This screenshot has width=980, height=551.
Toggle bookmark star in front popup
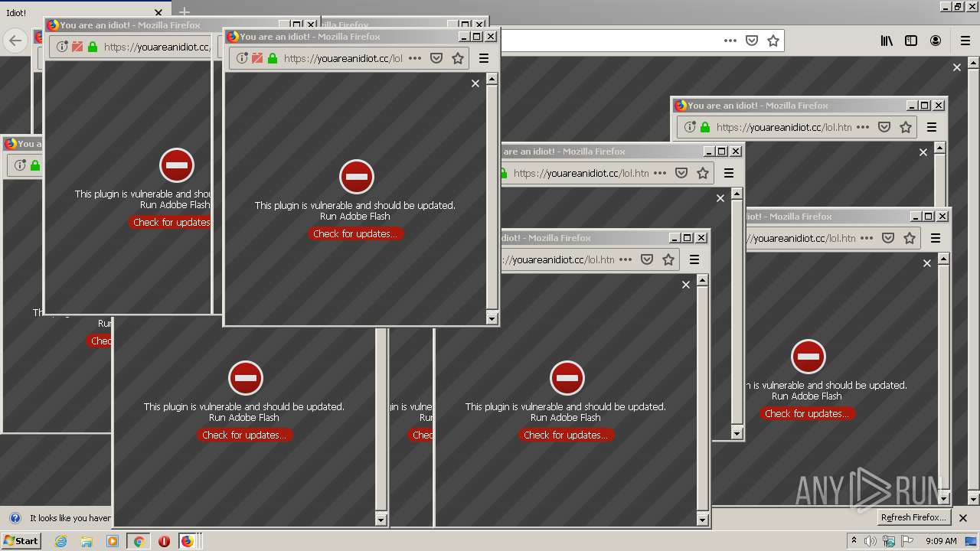pos(458,58)
